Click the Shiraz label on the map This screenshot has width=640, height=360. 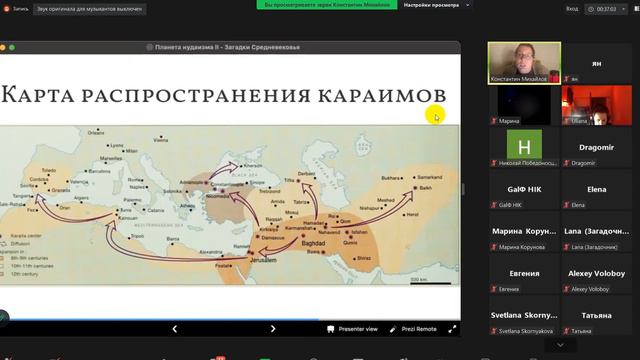[364, 258]
